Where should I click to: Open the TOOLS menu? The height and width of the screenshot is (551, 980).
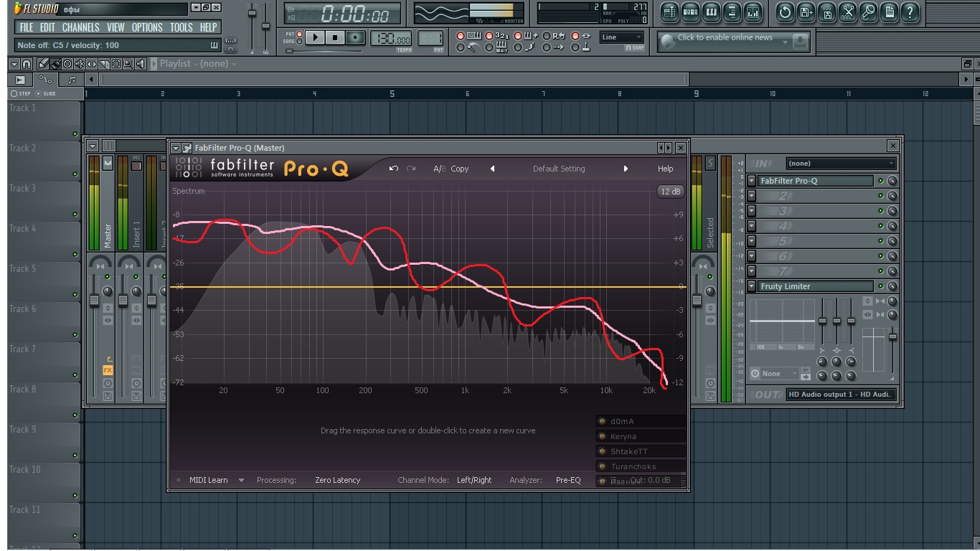[x=182, y=27]
